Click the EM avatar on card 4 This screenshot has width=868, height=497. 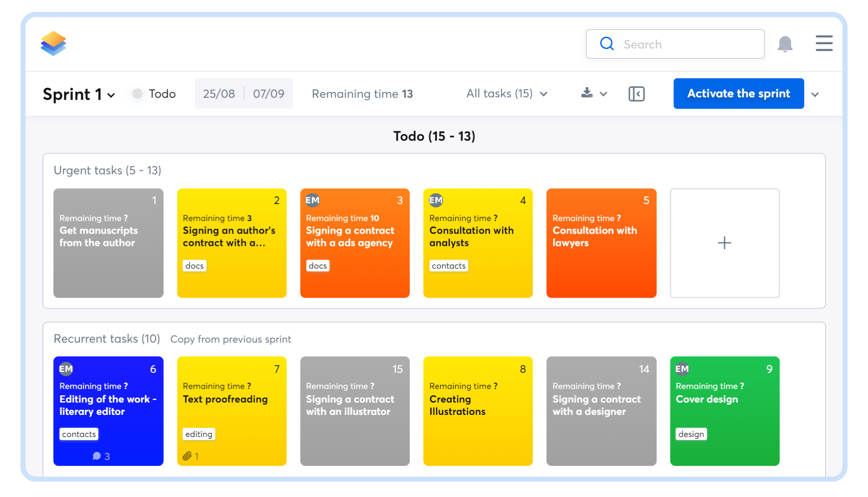pos(436,200)
